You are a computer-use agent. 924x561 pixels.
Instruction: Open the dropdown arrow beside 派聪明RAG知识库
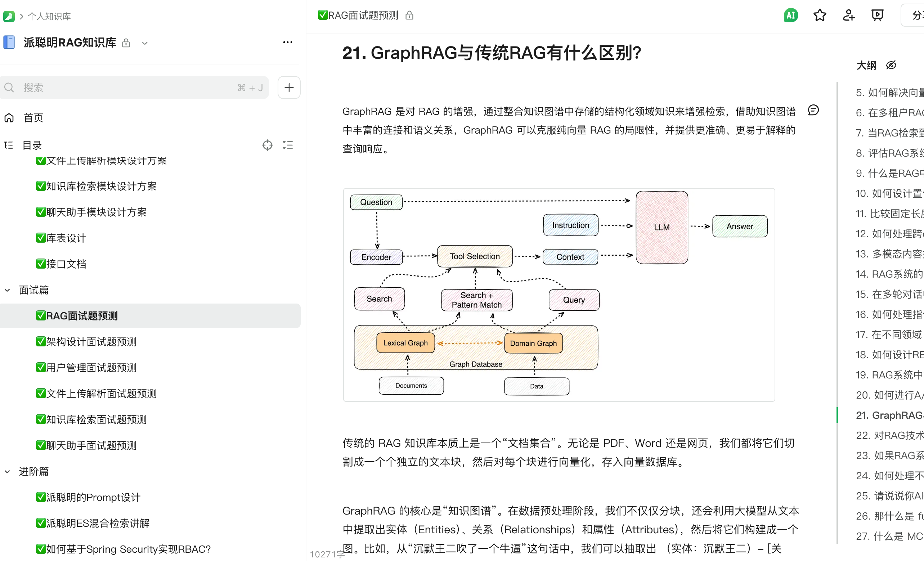pos(145,43)
